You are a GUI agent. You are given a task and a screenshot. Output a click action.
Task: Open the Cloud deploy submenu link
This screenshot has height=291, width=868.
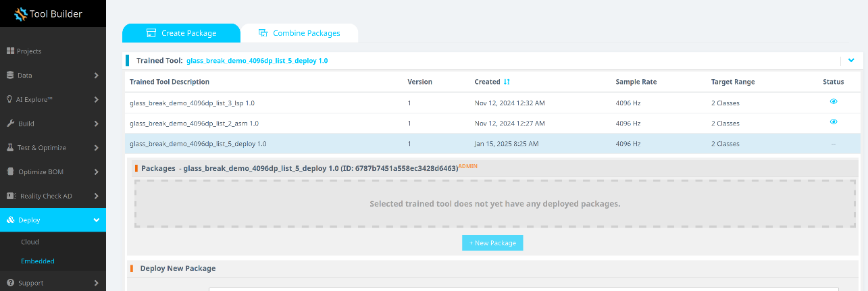[x=30, y=242]
